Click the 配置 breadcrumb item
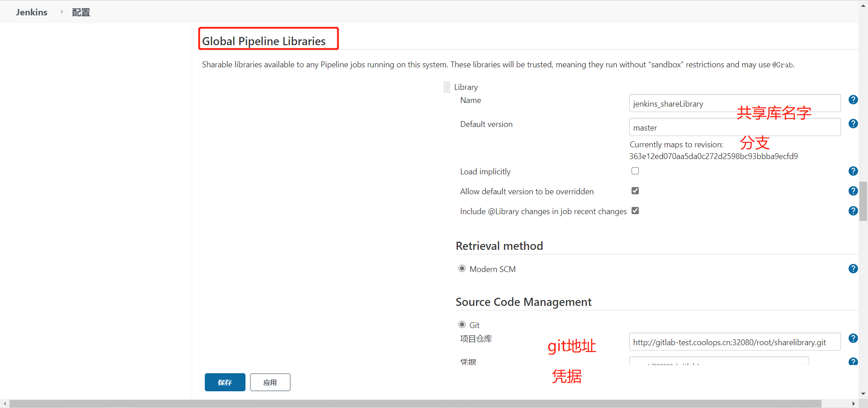This screenshot has height=408, width=868. click(81, 12)
